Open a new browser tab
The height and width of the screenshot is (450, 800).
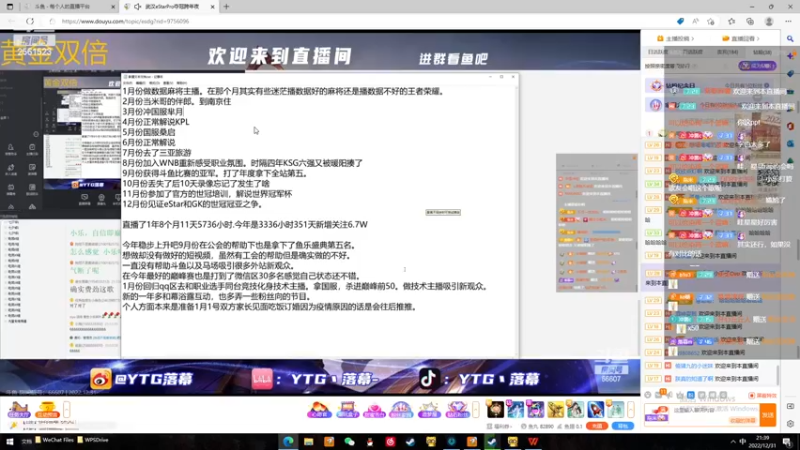click(x=226, y=7)
